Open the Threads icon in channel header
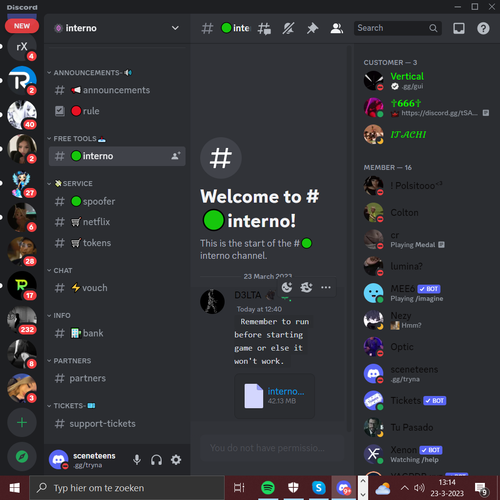 click(264, 29)
